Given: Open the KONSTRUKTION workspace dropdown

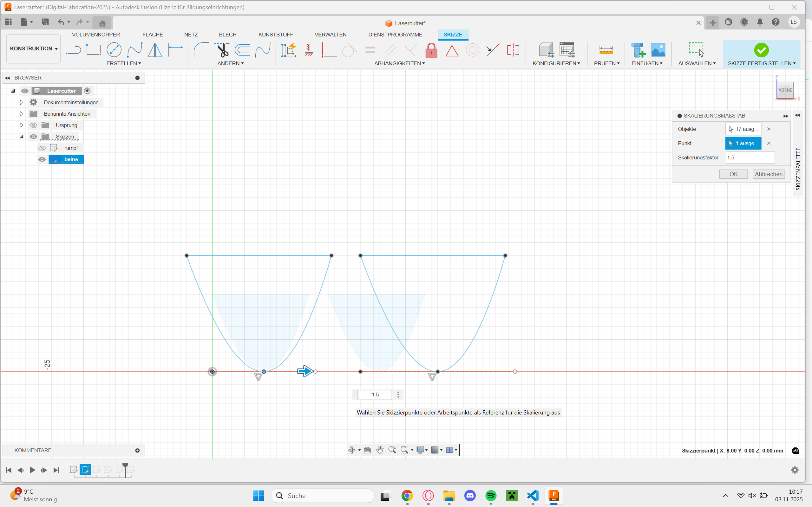Looking at the screenshot, I should 33,48.
